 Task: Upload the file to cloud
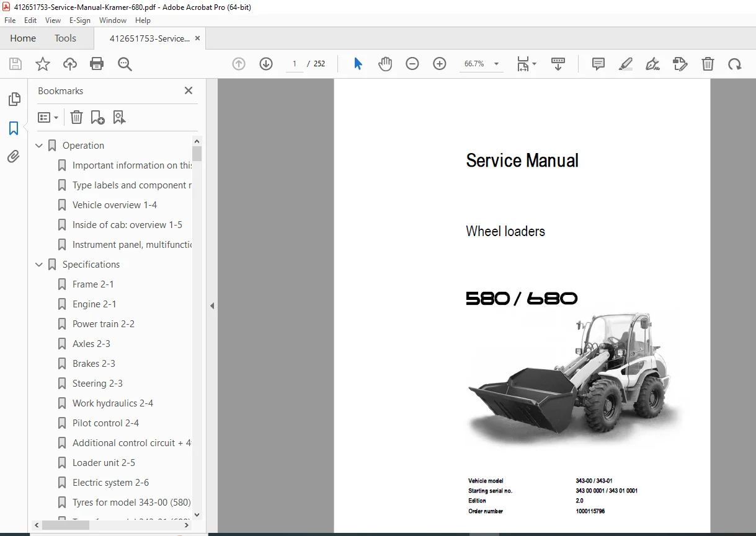(70, 64)
